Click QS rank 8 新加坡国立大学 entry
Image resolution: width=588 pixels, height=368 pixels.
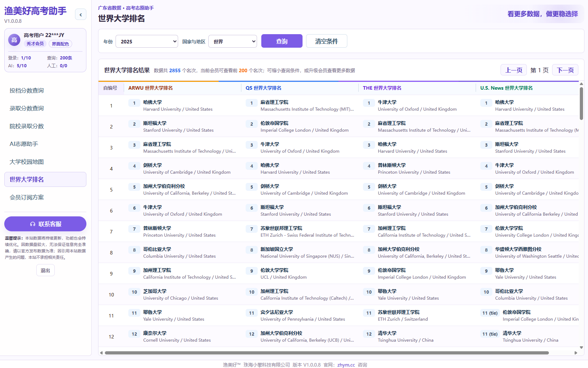(300, 252)
